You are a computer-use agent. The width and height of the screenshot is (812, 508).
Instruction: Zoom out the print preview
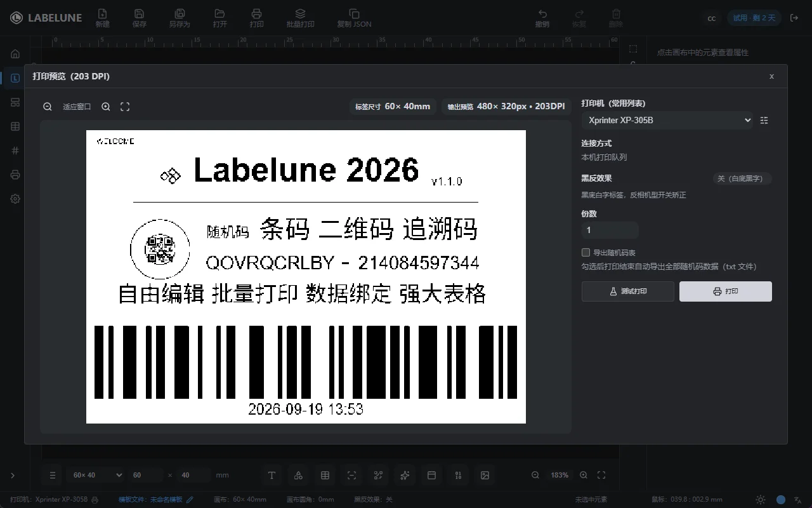click(48, 107)
